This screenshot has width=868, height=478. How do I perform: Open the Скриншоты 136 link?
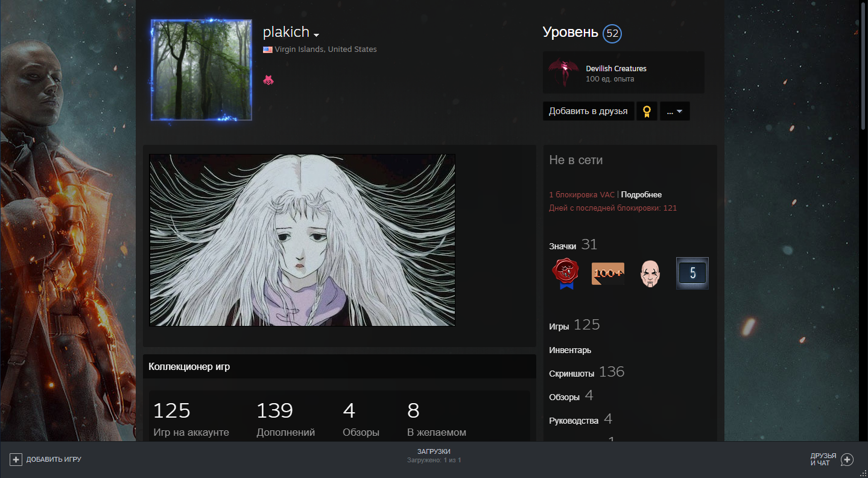586,372
